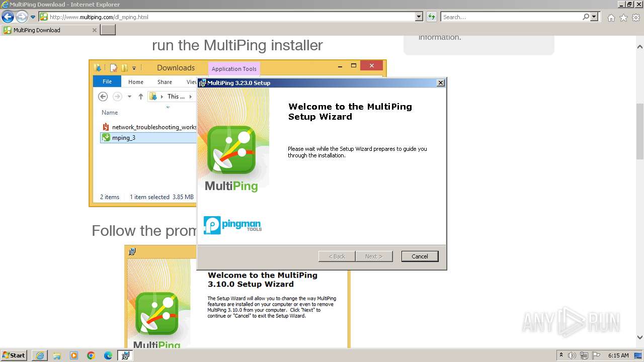The image size is (644, 362).
Task: Open a new blank tab
Action: click(x=108, y=30)
